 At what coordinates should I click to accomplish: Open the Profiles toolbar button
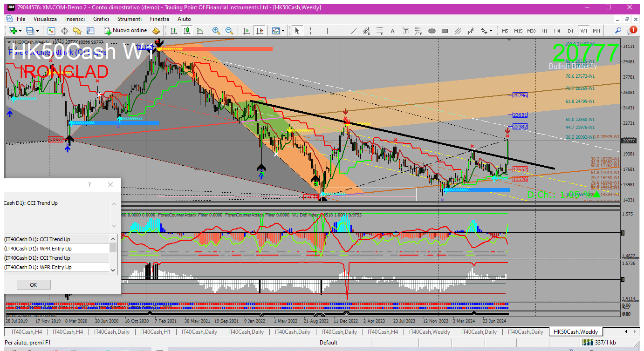pyautogui.click(x=30, y=31)
